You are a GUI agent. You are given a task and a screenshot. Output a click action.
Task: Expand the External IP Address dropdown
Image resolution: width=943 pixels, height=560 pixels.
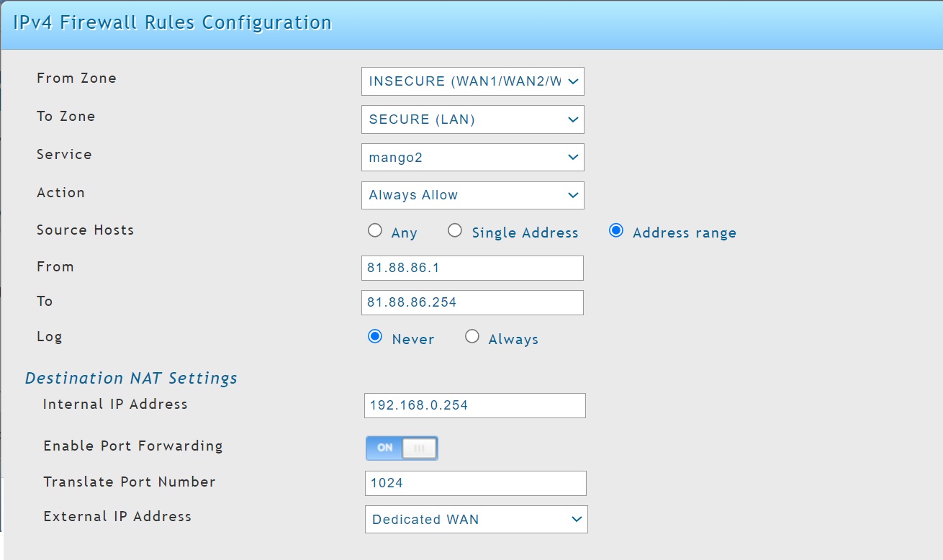click(476, 519)
